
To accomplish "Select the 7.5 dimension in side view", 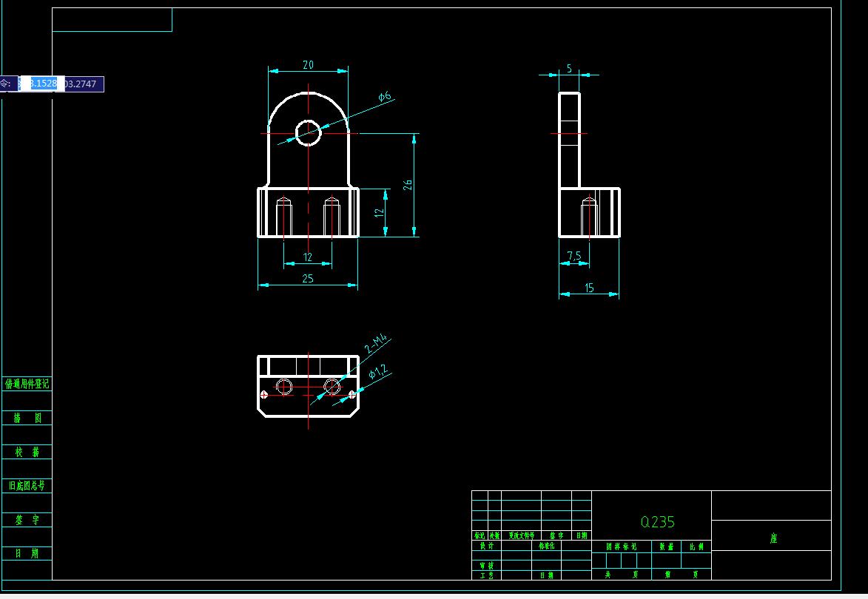I will click(x=574, y=256).
